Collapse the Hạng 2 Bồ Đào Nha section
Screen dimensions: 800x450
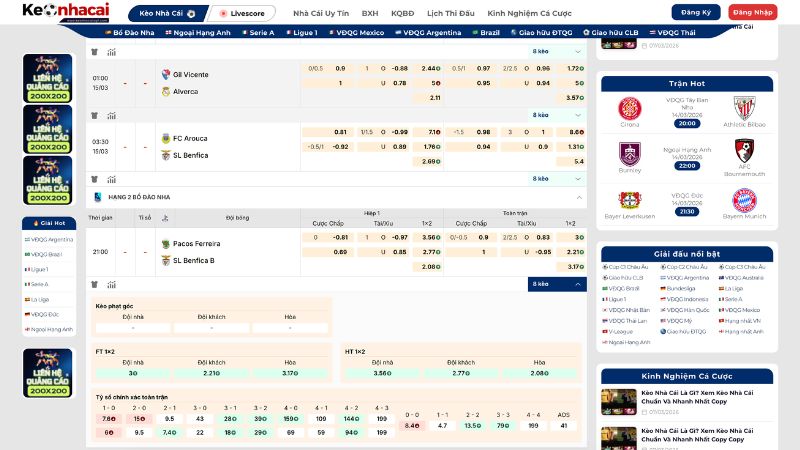(x=580, y=197)
